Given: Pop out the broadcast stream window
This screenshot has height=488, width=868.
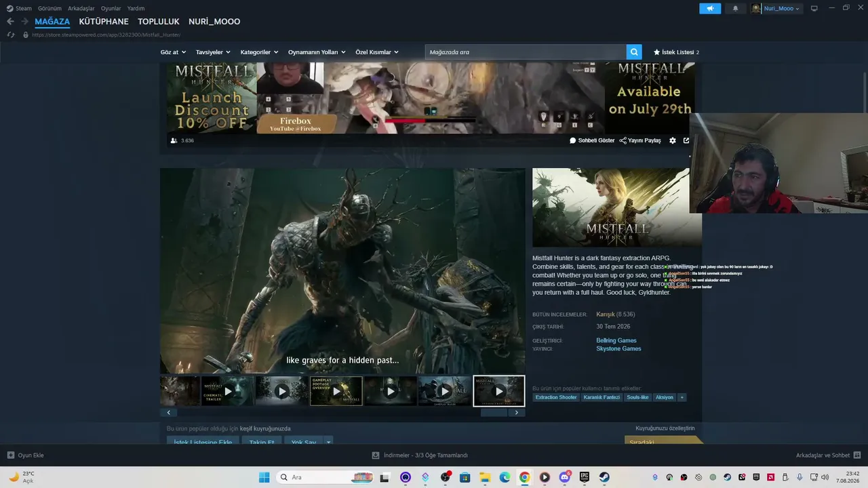Looking at the screenshot, I should (x=686, y=140).
